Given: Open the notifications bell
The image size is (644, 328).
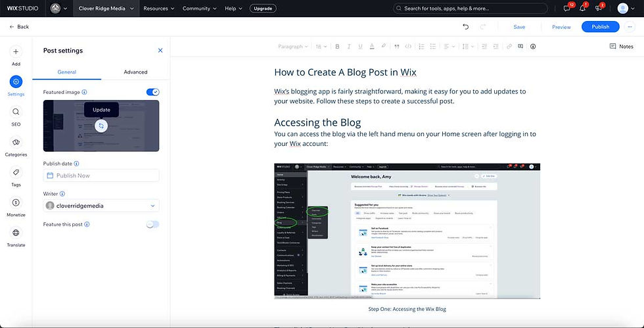Looking at the screenshot, I should tap(582, 9).
